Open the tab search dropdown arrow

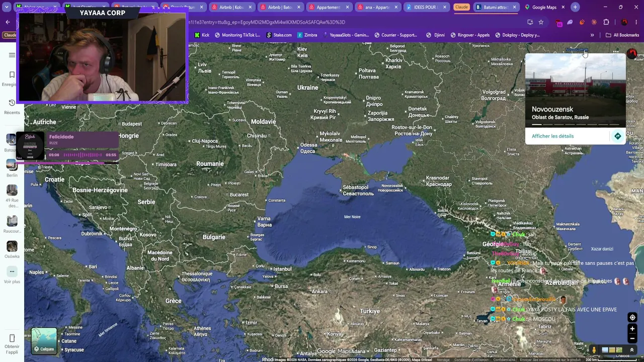click(7, 7)
